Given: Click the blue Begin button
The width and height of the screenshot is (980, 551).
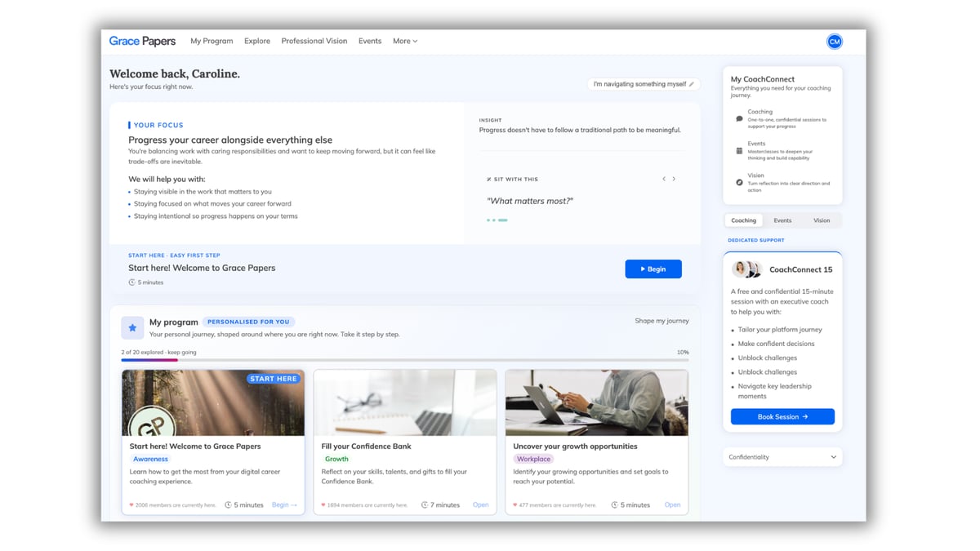Looking at the screenshot, I should [653, 269].
